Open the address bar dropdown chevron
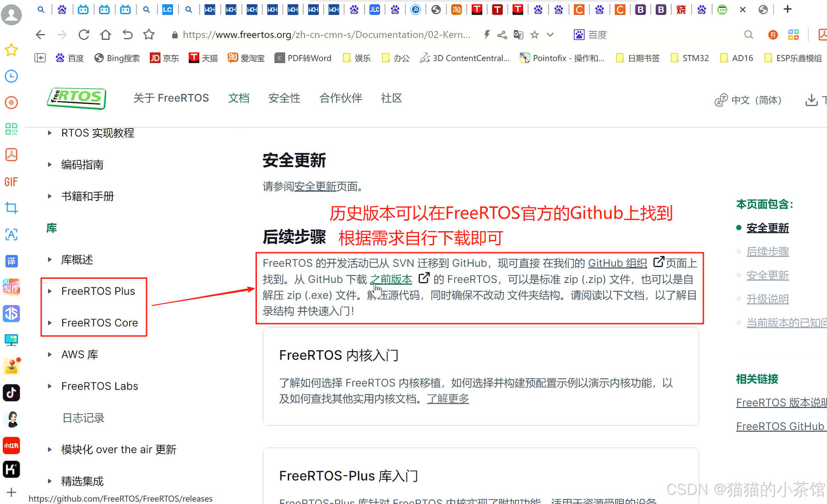Screen dimensions: 827x504 point(550,35)
